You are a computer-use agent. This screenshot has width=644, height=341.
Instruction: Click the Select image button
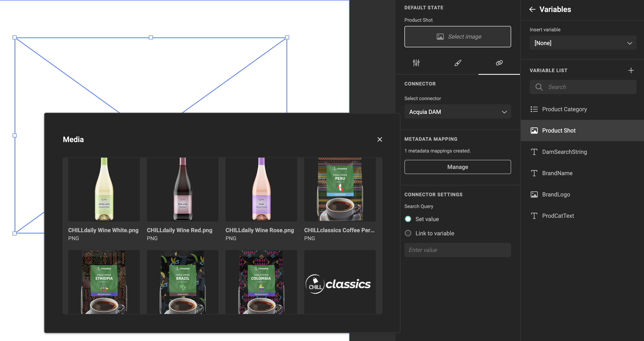(458, 37)
